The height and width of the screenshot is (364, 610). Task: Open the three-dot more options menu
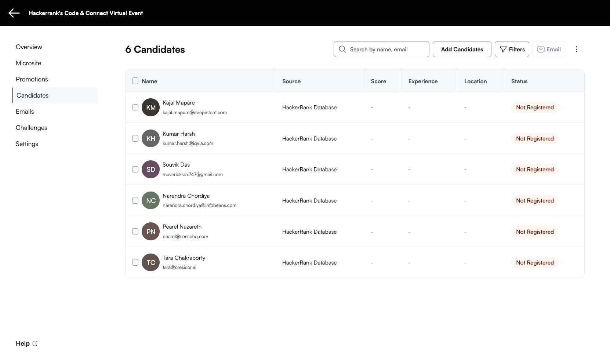[577, 49]
